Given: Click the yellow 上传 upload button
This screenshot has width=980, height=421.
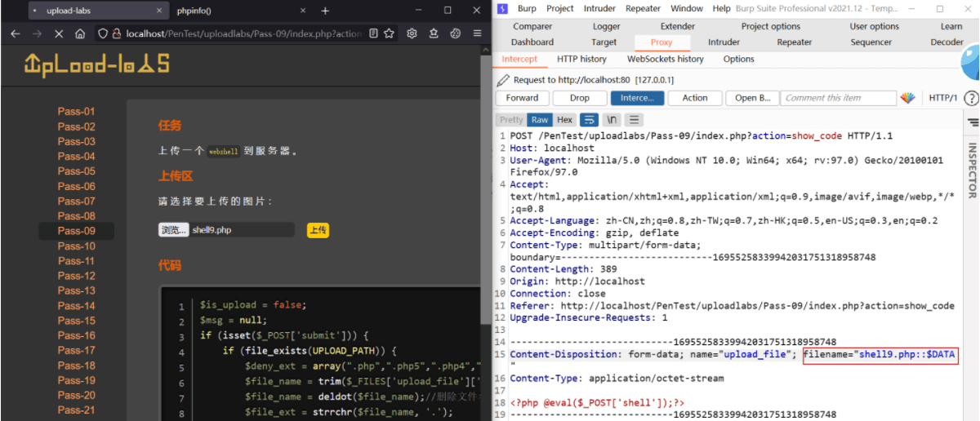Looking at the screenshot, I should click(318, 230).
